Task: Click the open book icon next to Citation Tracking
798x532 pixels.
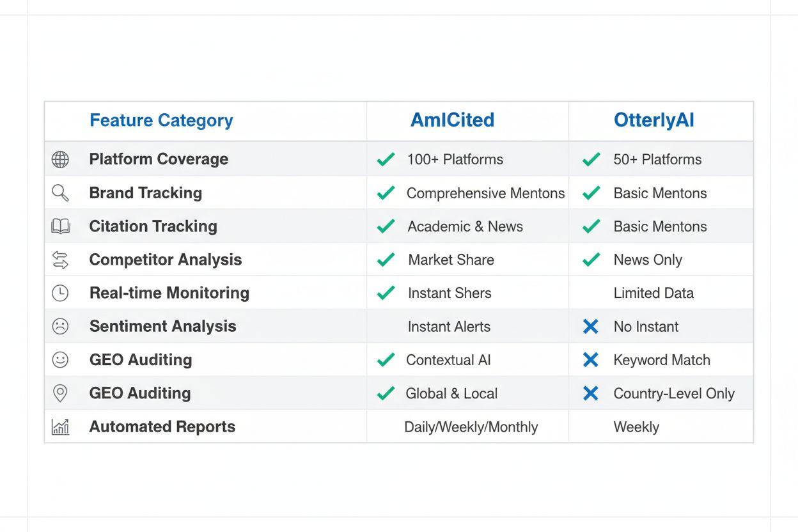Action: (60, 226)
